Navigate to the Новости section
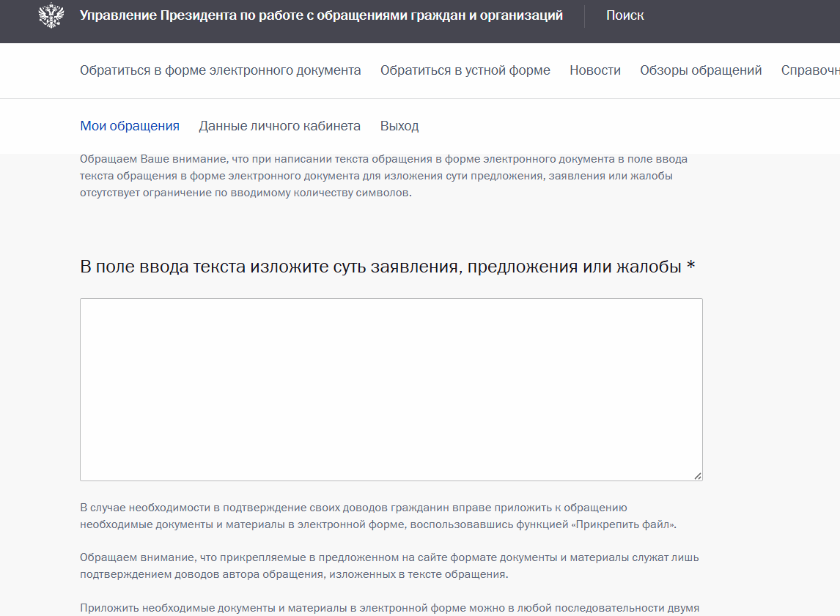This screenshot has width=840, height=616. tap(594, 70)
